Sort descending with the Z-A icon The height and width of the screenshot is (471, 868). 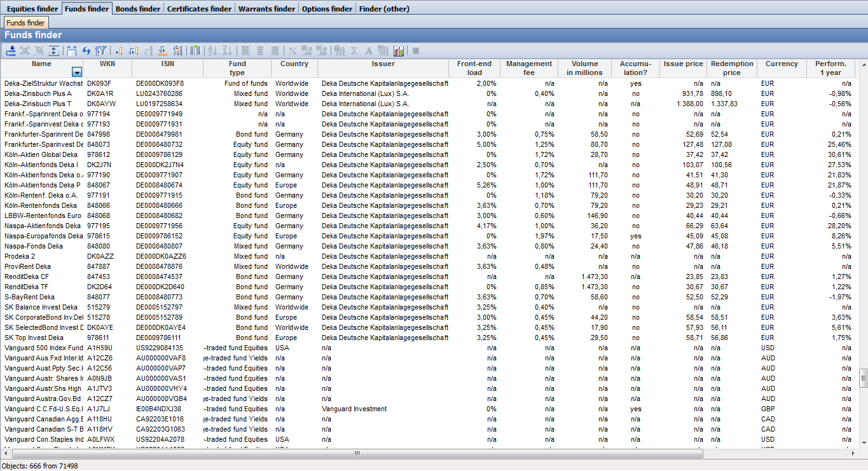(228, 51)
